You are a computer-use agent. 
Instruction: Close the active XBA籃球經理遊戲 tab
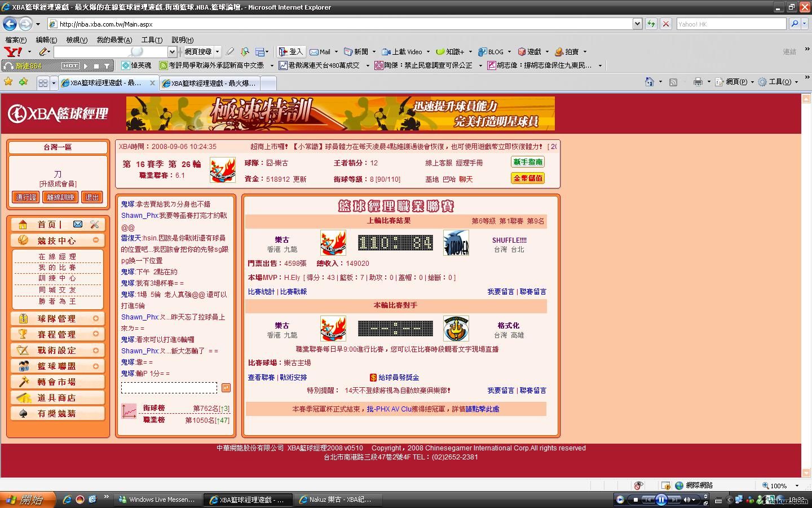point(152,83)
